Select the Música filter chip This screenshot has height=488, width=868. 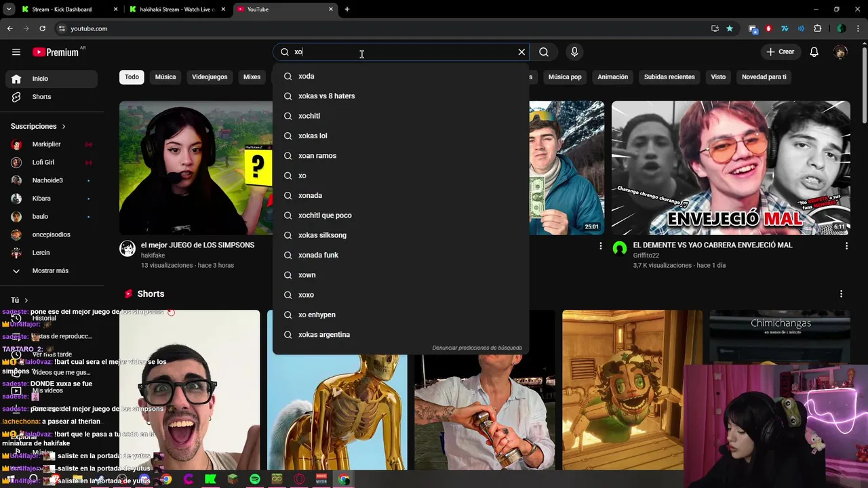click(165, 77)
